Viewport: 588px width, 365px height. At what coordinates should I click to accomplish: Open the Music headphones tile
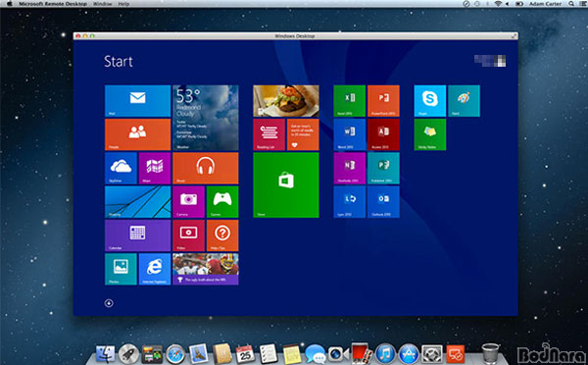(206, 168)
